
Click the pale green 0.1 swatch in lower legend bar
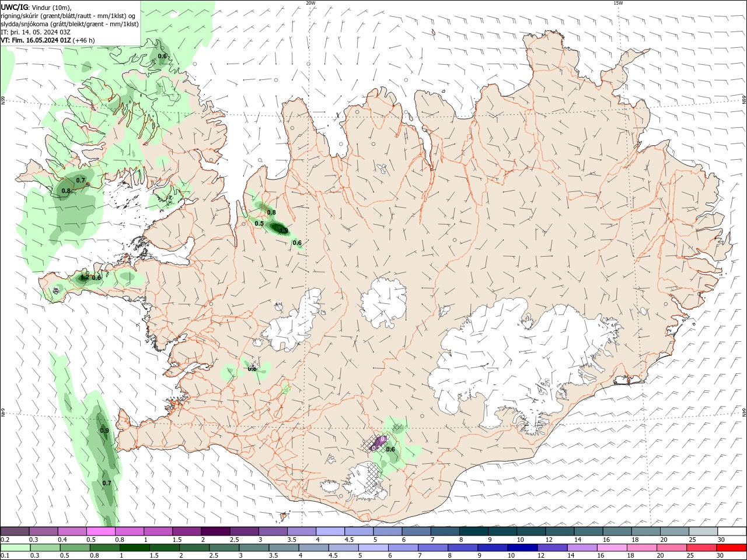(15, 548)
